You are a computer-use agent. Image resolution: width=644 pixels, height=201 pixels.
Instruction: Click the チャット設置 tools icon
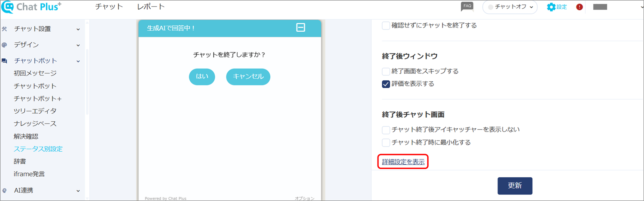coord(4,29)
